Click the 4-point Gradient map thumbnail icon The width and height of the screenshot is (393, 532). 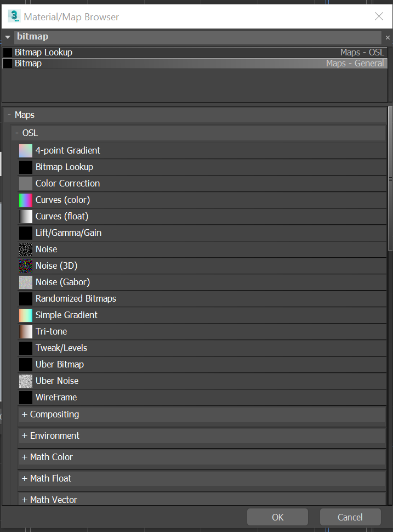coord(26,151)
